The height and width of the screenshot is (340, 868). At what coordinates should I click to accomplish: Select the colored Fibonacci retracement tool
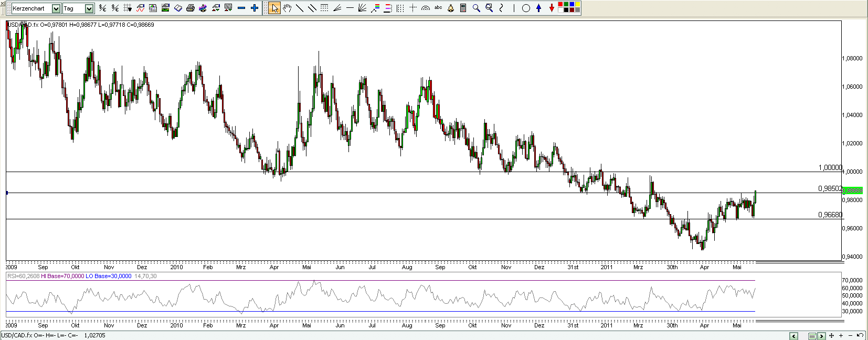(x=375, y=8)
